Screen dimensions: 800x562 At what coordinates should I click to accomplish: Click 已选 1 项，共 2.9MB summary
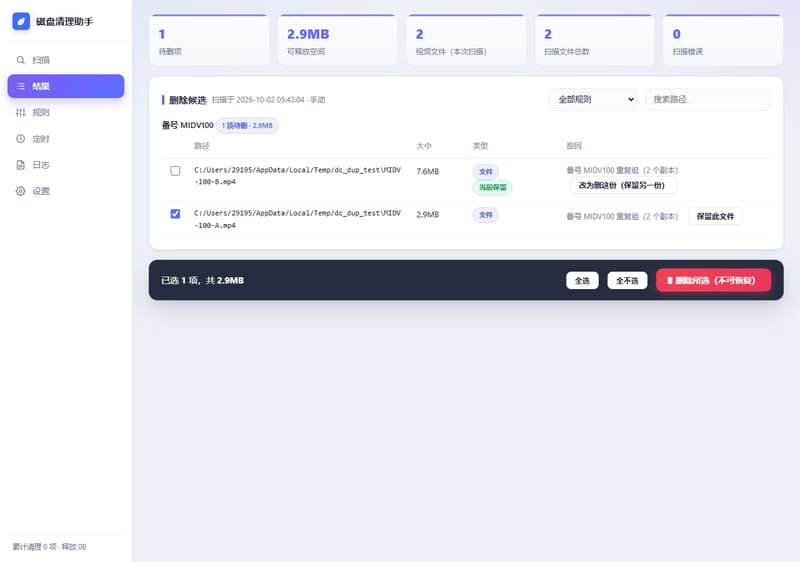click(x=203, y=280)
